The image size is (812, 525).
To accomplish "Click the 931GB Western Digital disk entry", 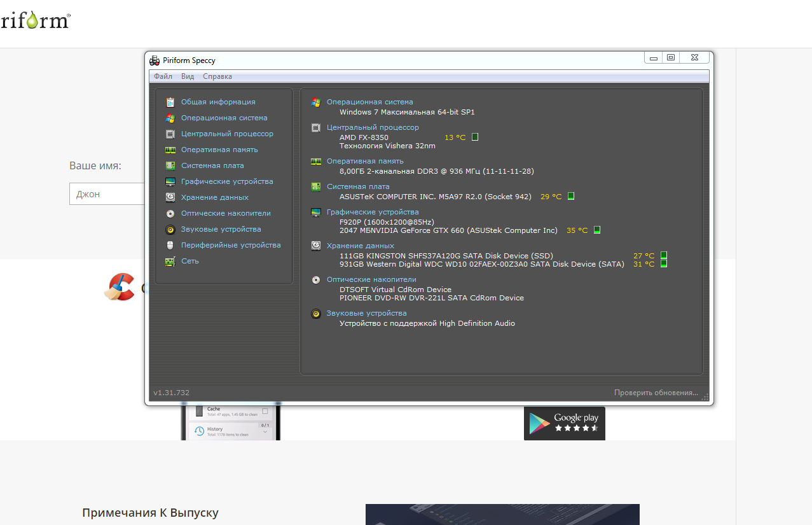I will (482, 264).
